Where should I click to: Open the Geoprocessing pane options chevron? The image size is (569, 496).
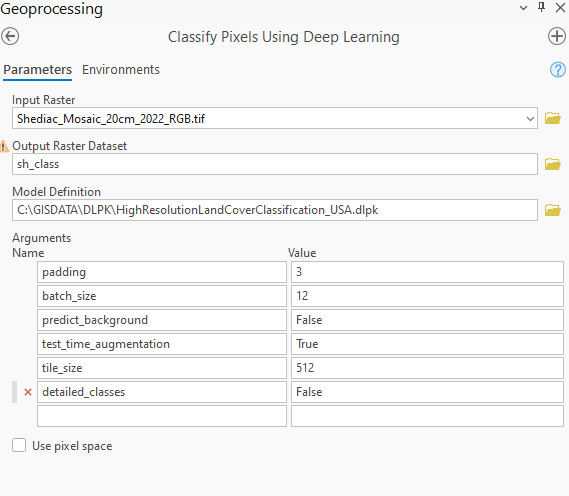(523, 8)
